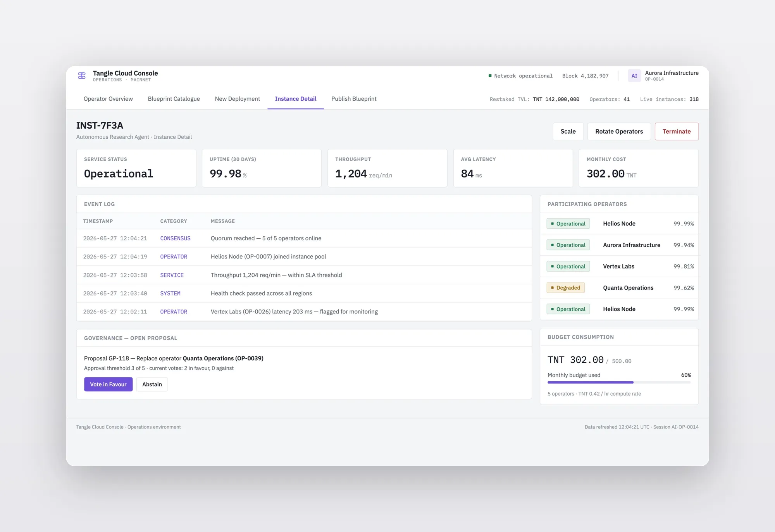Click the Avg Latency 84 ms card
775x532 pixels.
[513, 168]
